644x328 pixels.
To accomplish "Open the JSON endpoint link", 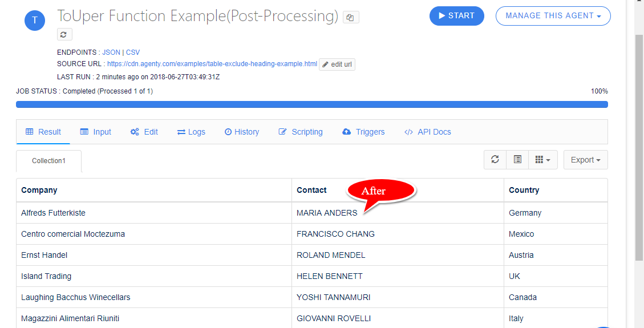I will tap(111, 52).
